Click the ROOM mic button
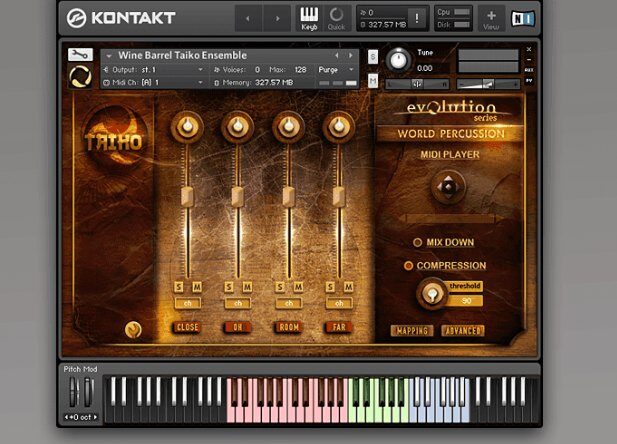Viewport: 617px width, 444px height. click(288, 327)
